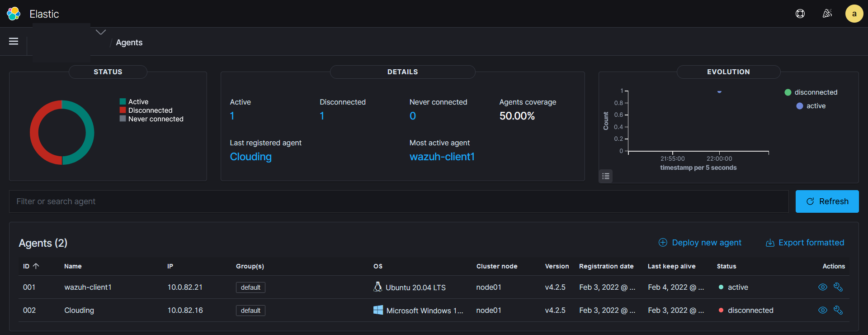
Task: Open the user avatar menu
Action: coord(854,14)
